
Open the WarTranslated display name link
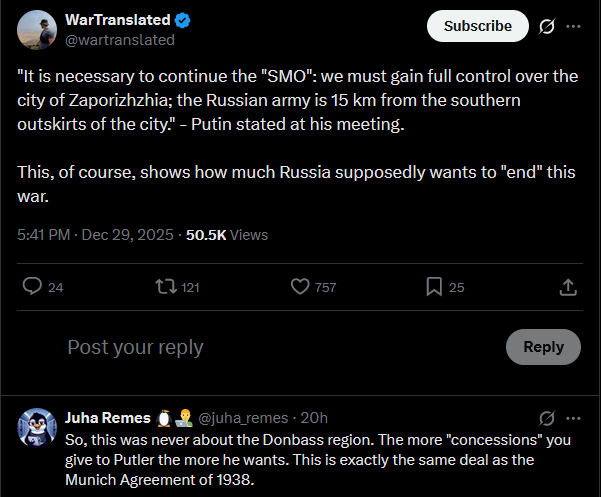coord(118,20)
